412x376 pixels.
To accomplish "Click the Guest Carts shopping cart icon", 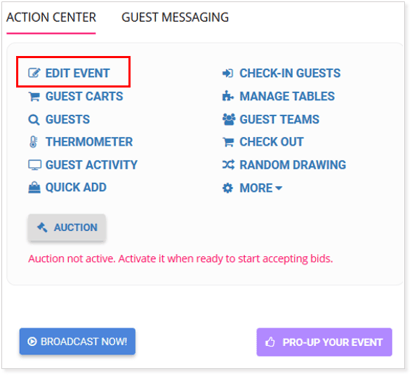I will 34,96.
